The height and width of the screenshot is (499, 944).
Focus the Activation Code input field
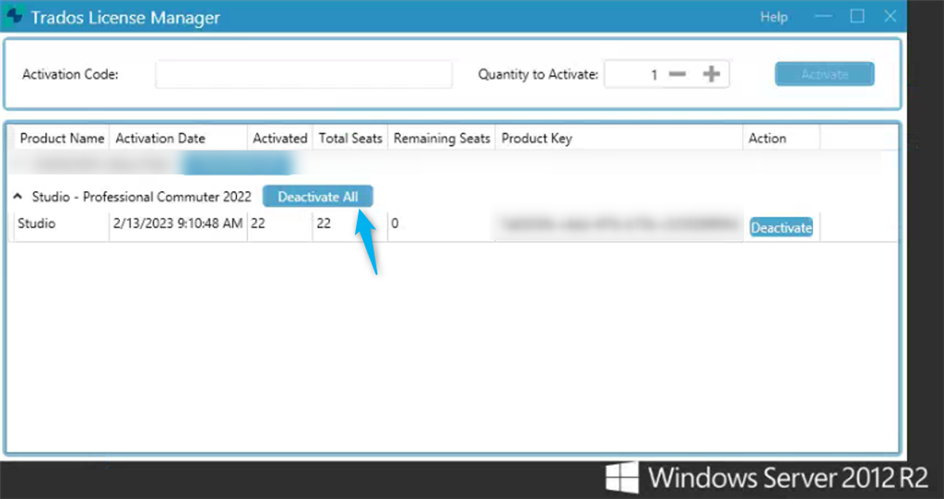pos(303,75)
